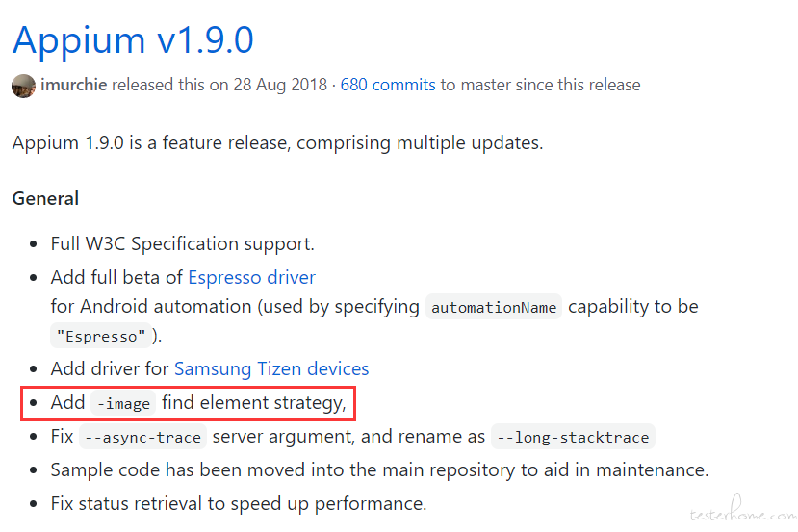View the 680 commits link

point(388,85)
